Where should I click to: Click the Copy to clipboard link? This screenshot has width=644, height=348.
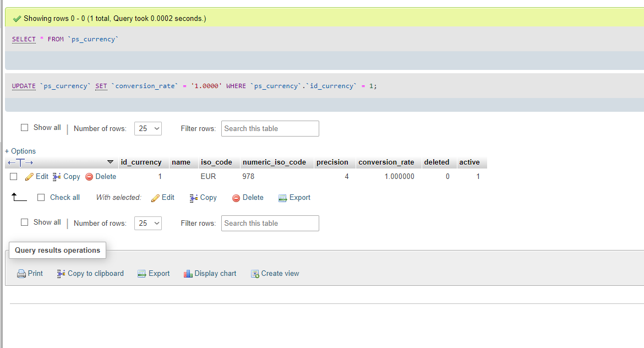pyautogui.click(x=96, y=273)
